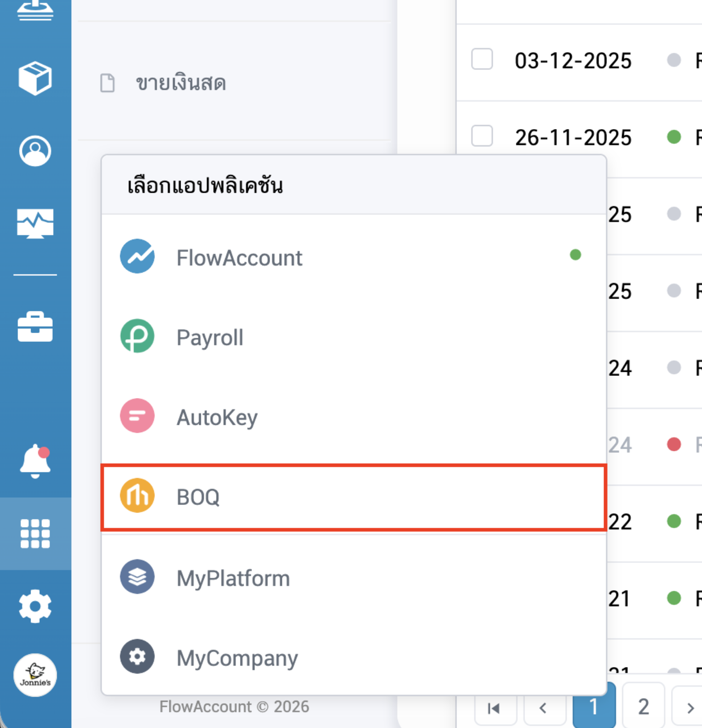Open the contacts person icon in sidebar
The image size is (702, 728).
[x=35, y=151]
